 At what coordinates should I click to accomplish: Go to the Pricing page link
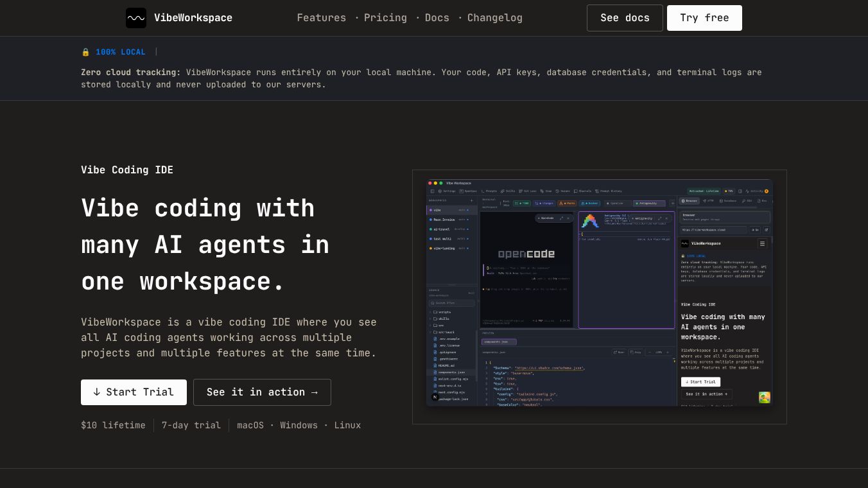click(385, 18)
